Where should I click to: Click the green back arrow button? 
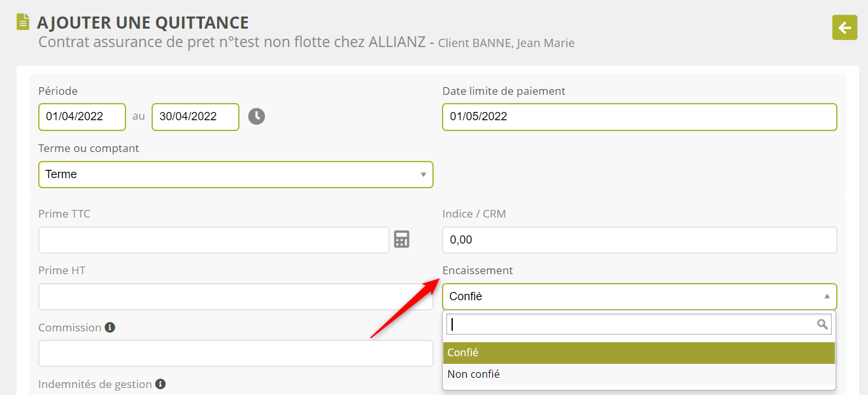point(844,27)
